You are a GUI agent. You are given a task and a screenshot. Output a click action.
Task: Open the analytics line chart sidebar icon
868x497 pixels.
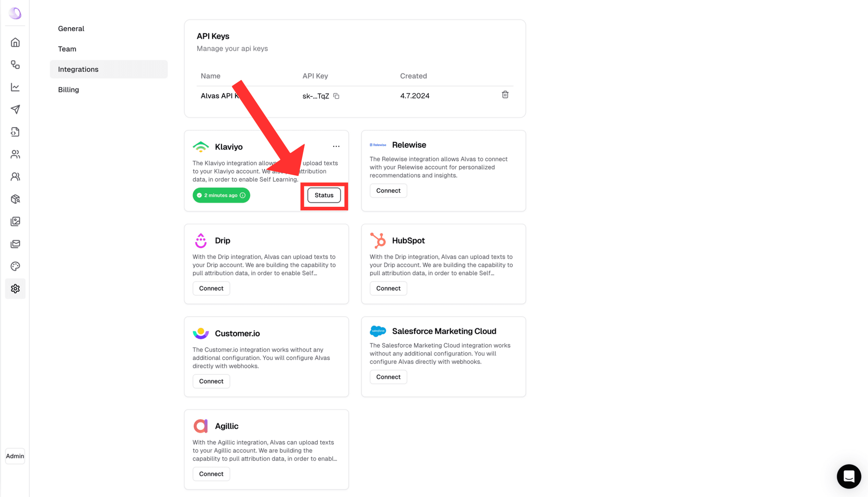[x=15, y=87]
